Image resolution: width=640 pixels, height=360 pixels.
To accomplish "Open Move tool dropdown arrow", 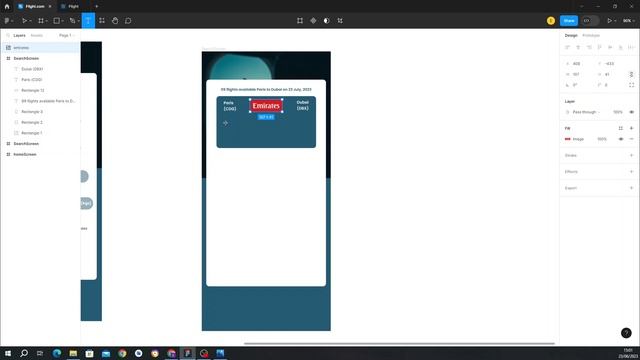I will point(31,21).
